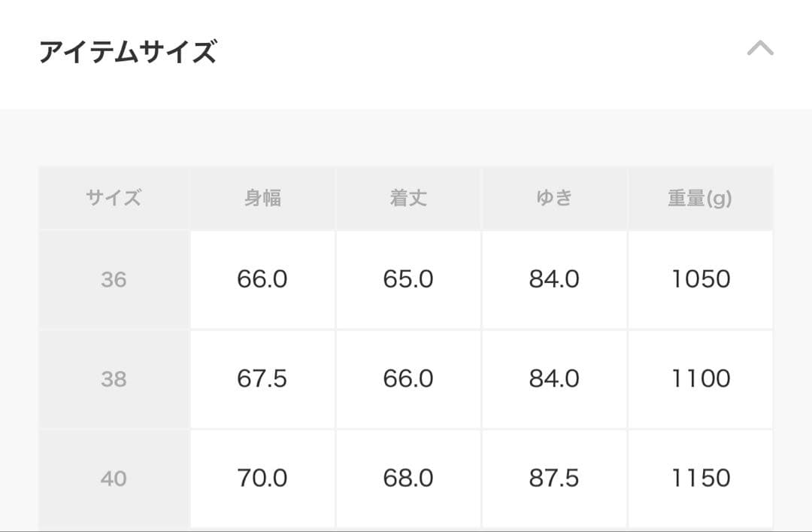Click the ゆき column header

pos(554,198)
